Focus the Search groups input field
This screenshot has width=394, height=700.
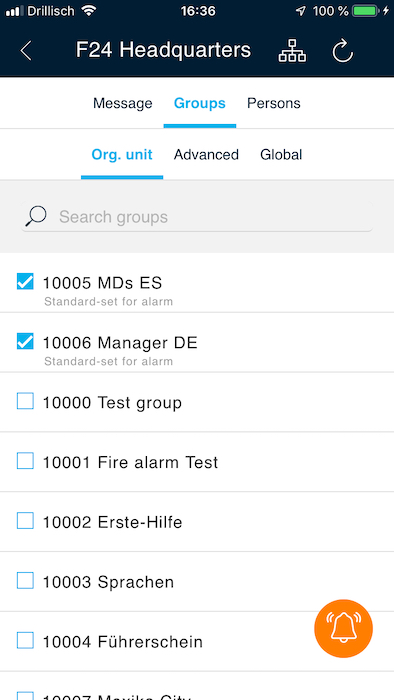coord(197,217)
